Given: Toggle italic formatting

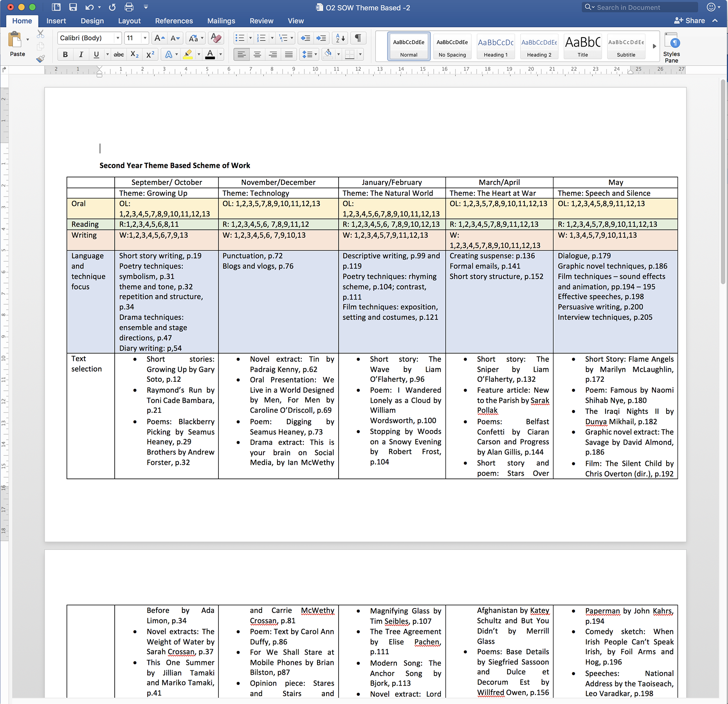Looking at the screenshot, I should tap(81, 54).
